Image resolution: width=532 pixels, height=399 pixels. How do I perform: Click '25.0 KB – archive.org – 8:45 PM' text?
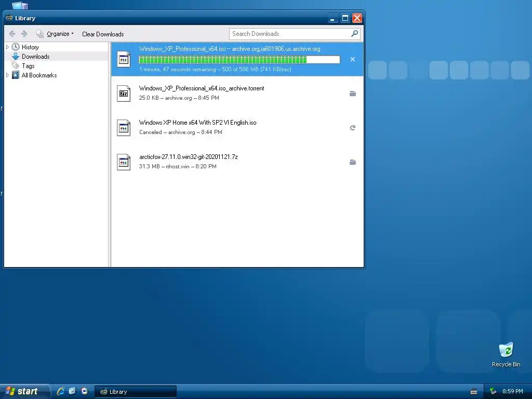179,98
